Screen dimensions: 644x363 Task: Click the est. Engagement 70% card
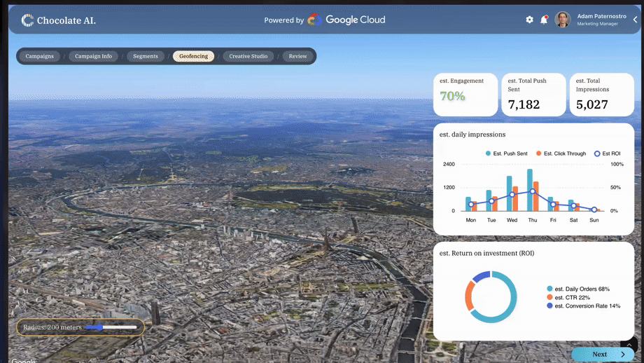[x=465, y=95]
